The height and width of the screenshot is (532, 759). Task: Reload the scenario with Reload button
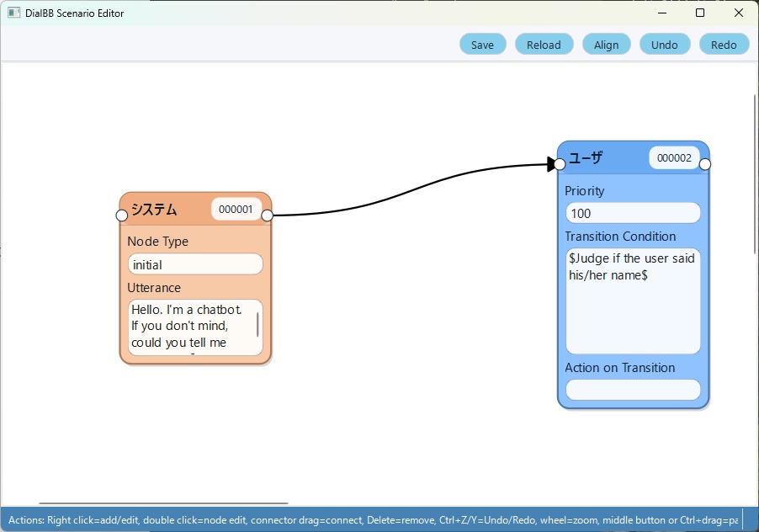[x=544, y=45]
